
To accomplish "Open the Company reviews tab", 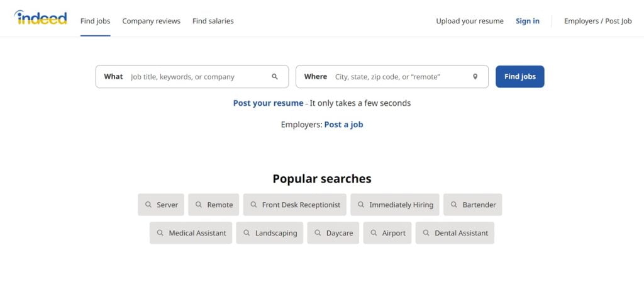I will coord(151,21).
